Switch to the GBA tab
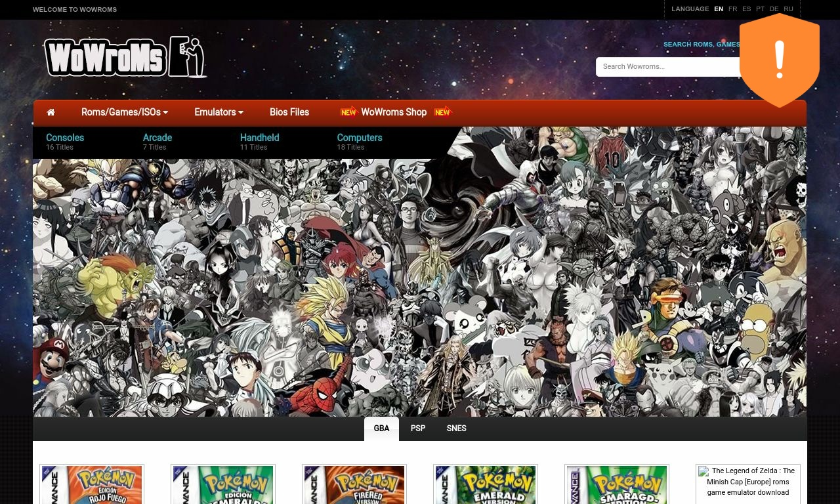The width and height of the screenshot is (840, 504). click(381, 429)
